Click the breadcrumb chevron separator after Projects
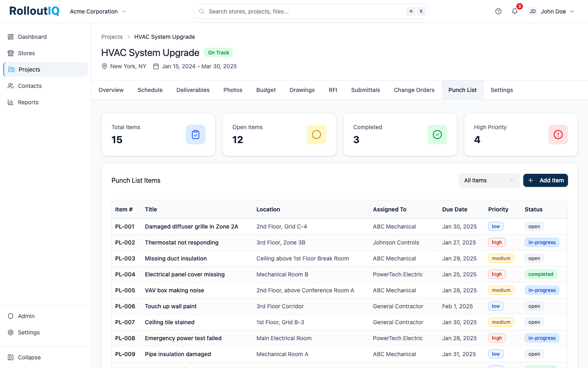This screenshot has height=368, width=588. [x=129, y=37]
